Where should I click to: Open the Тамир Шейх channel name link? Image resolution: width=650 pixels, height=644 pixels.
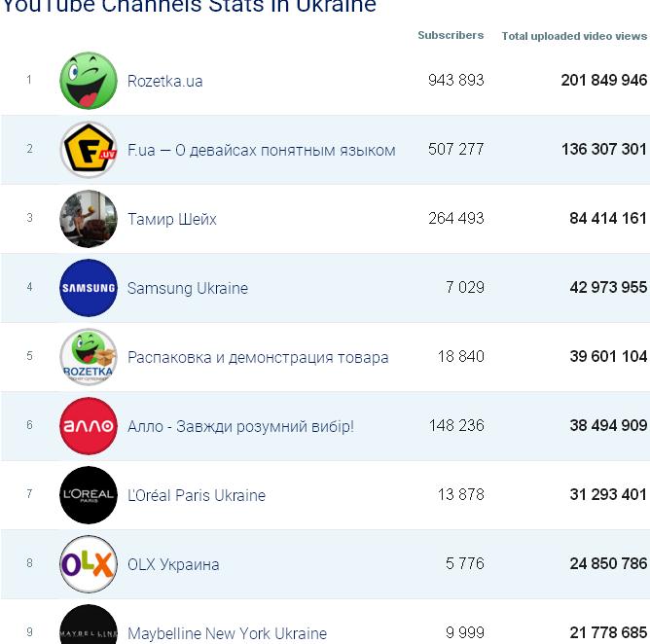(x=172, y=219)
